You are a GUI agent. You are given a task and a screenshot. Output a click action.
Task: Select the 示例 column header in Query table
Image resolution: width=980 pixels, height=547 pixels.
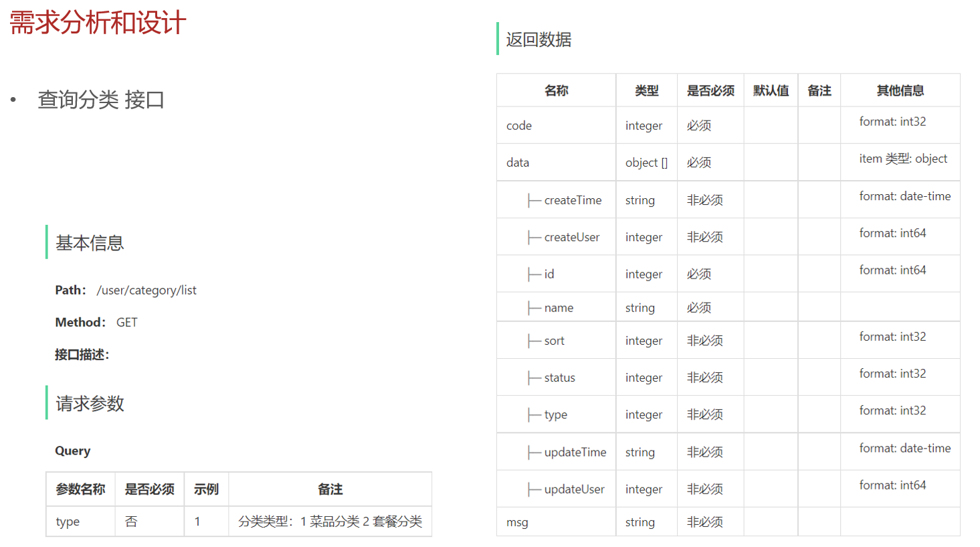pos(206,489)
